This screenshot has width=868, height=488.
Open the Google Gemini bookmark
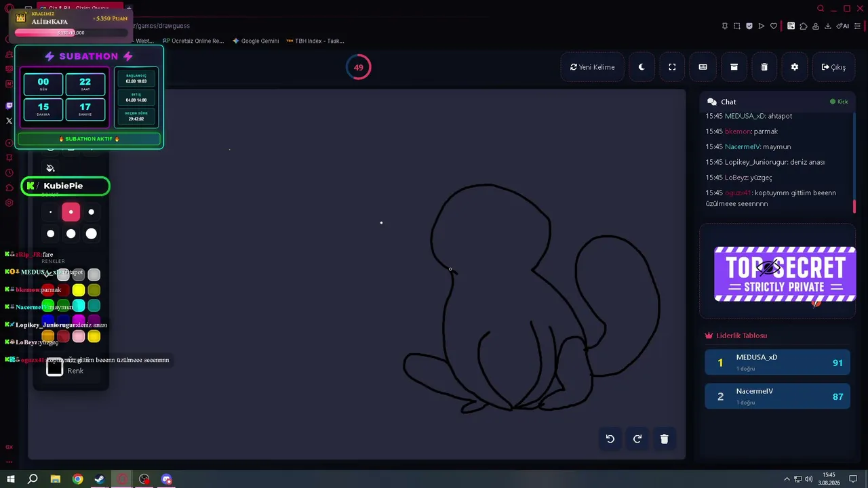[x=256, y=41]
